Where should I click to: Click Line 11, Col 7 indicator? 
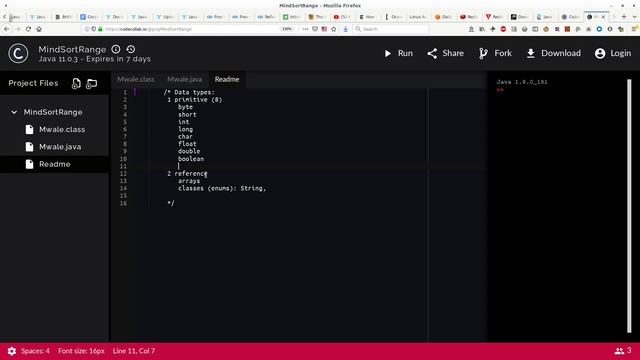point(134,351)
